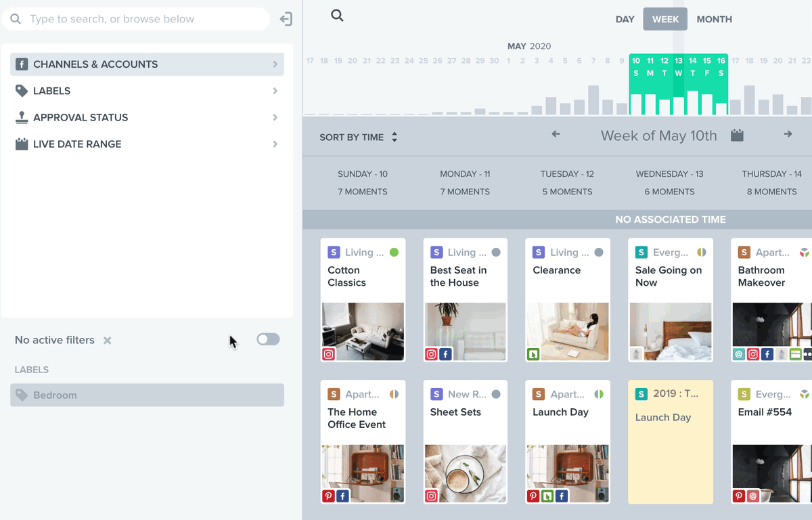Click Pinterest icon on The Home Office Event card

click(x=329, y=496)
